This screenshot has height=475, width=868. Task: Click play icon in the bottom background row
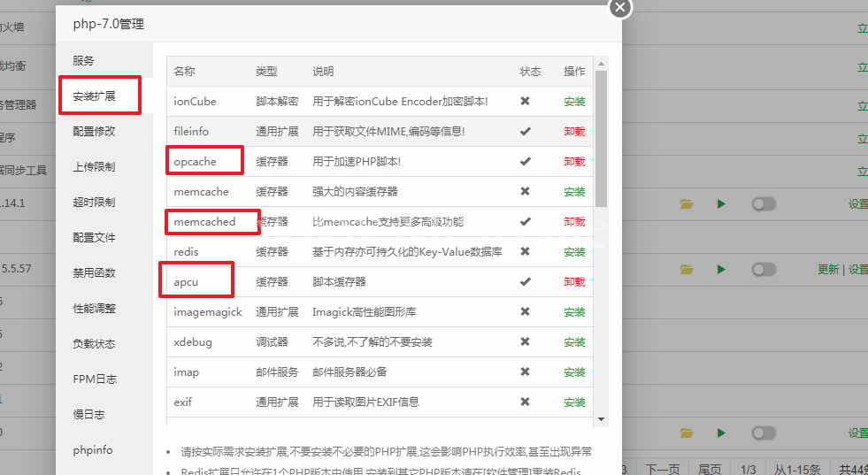[721, 433]
